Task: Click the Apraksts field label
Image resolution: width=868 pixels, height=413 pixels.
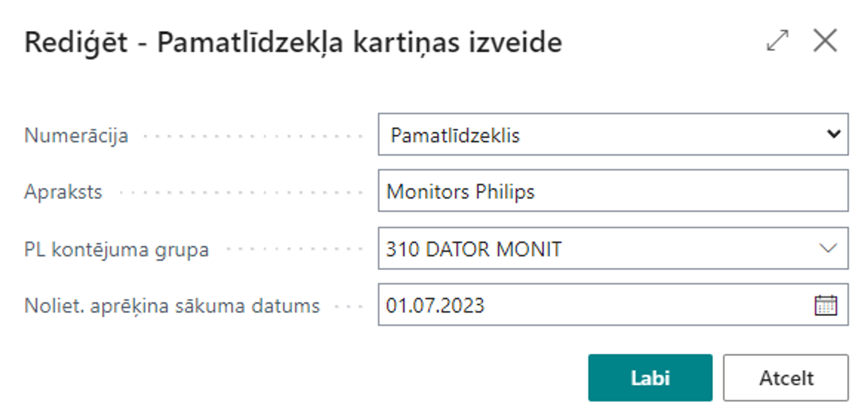Action: point(63,192)
